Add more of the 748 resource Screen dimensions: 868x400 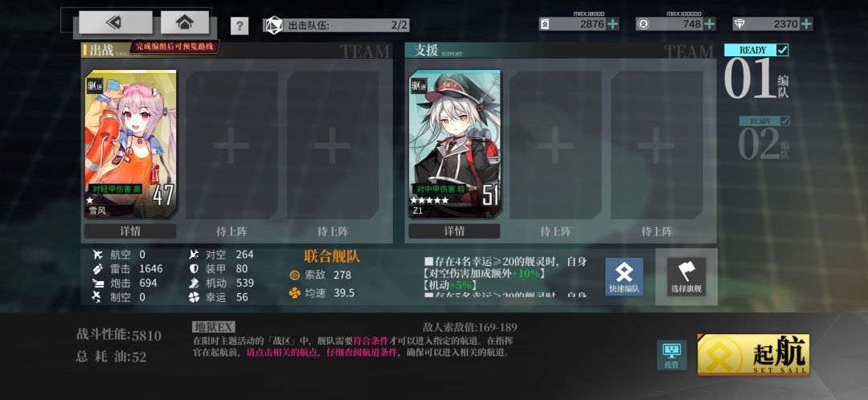(x=709, y=24)
